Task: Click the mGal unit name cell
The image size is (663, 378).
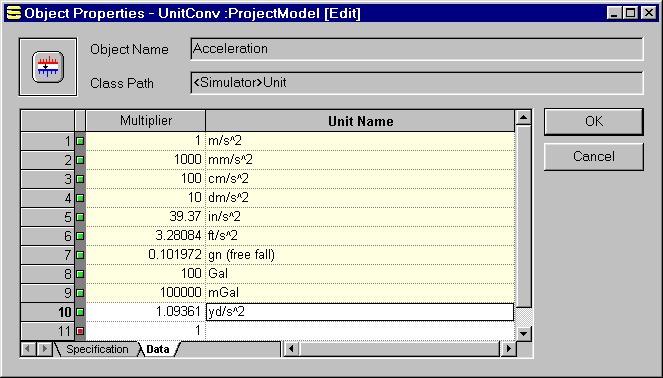Action: point(360,293)
